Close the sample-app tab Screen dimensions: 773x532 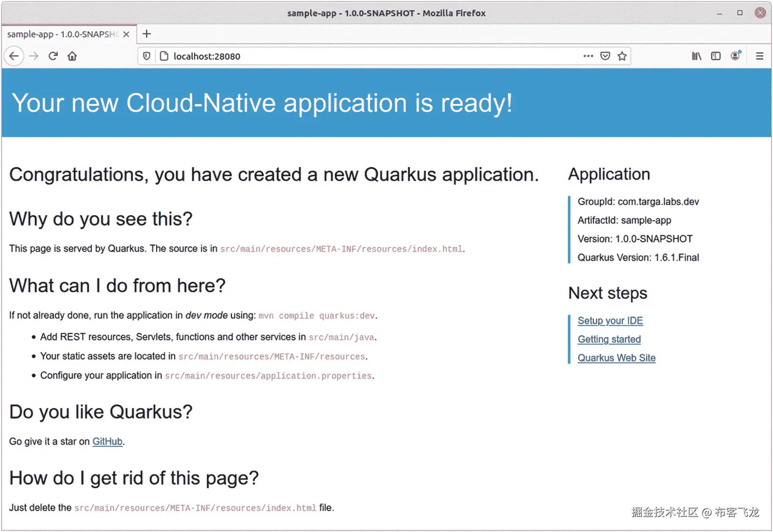[x=126, y=34]
